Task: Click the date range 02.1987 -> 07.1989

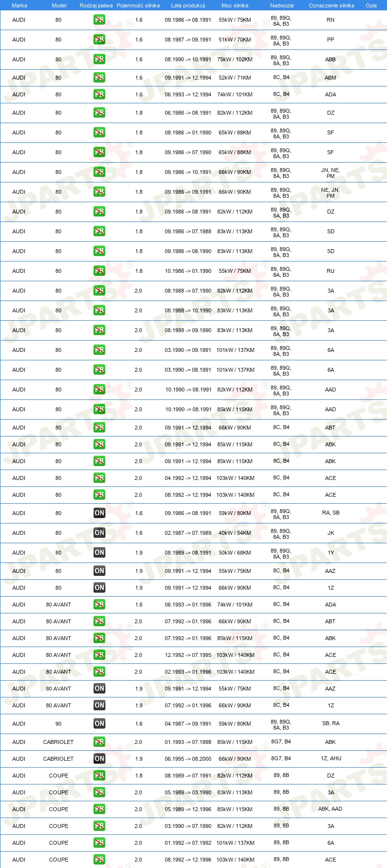Action: (188, 533)
